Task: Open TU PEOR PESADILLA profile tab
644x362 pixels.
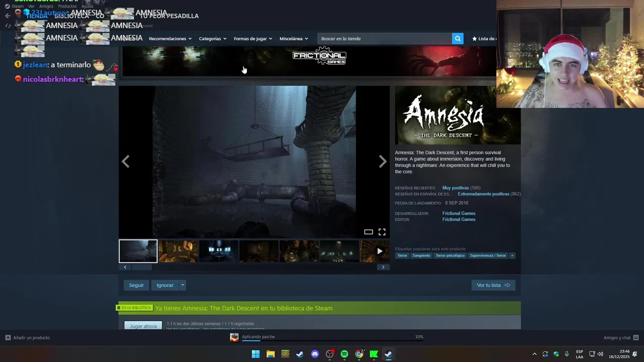Action: click(x=169, y=16)
